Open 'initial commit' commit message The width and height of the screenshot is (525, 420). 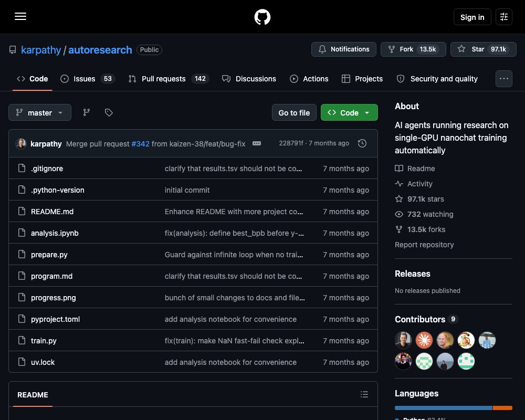[x=187, y=190]
